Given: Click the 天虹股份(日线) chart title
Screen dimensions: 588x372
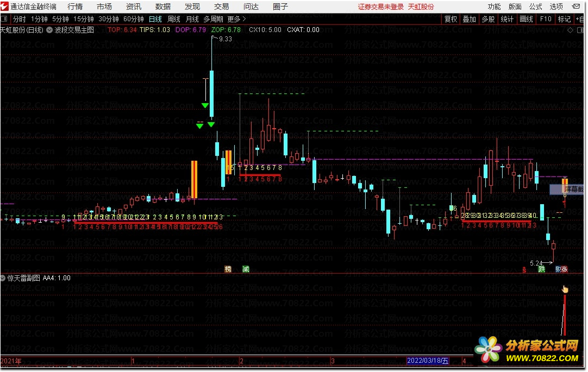Looking at the screenshot, I should [x=22, y=30].
